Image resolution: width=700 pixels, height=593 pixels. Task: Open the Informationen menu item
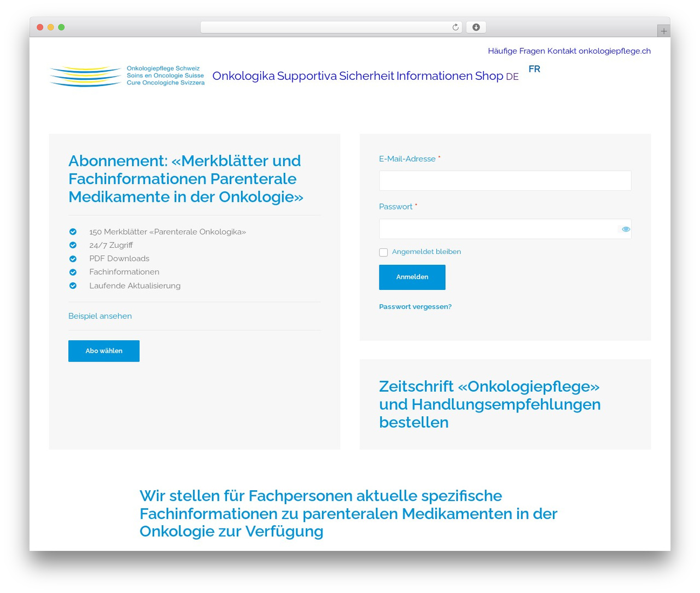click(434, 76)
